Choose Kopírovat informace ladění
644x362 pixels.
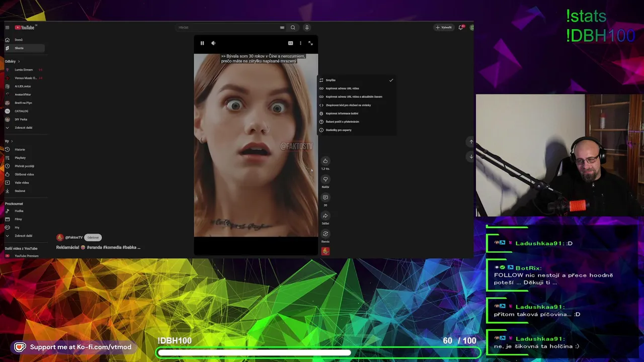(357, 113)
